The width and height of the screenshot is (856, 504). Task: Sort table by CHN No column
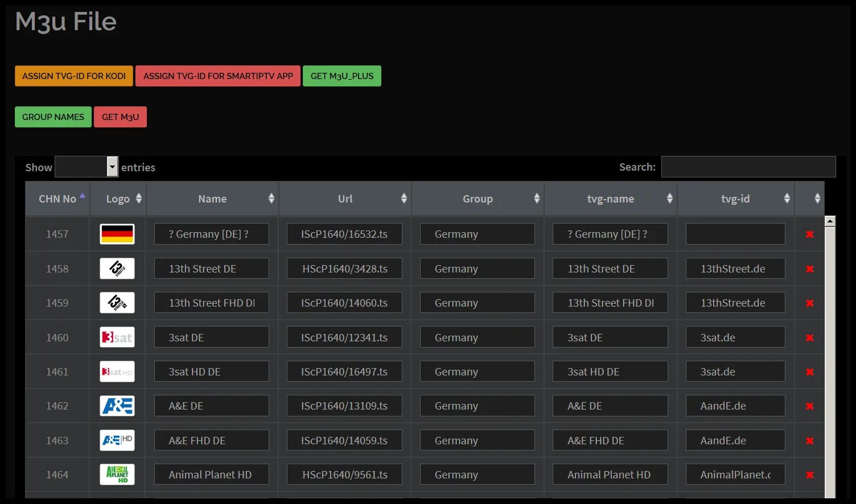[x=57, y=199]
